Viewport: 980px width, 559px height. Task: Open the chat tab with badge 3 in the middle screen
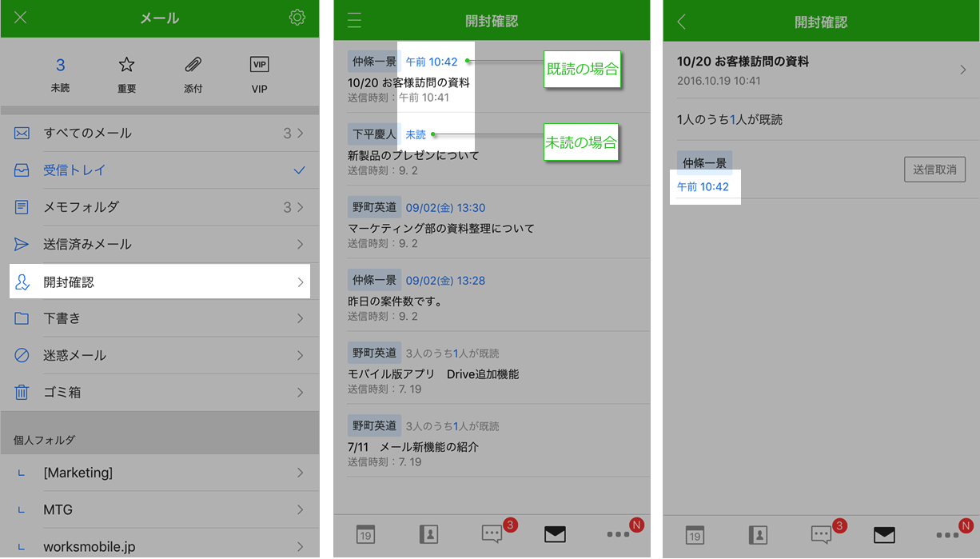[492, 534]
